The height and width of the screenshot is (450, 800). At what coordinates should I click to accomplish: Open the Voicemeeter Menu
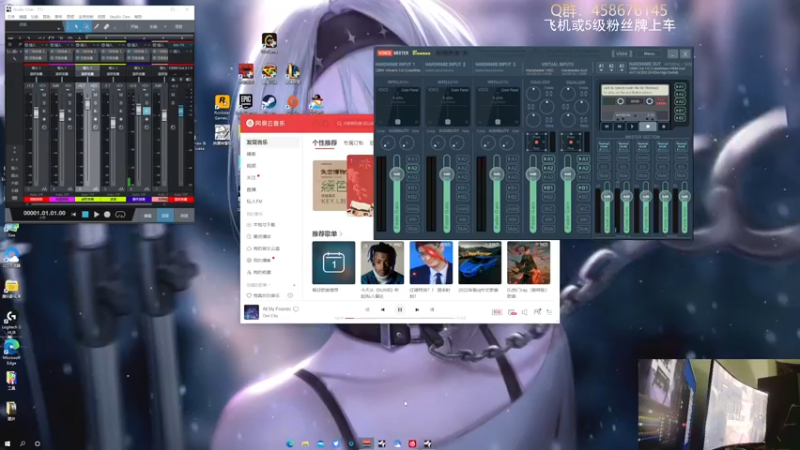point(649,54)
